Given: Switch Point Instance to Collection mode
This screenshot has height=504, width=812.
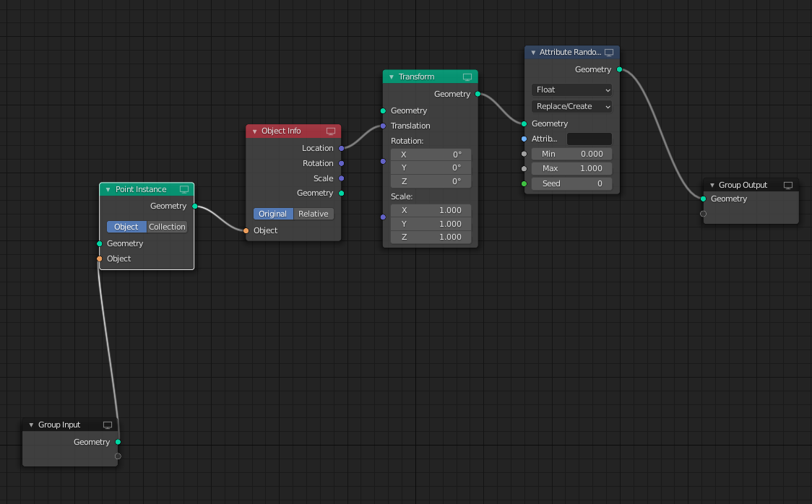Looking at the screenshot, I should coord(167,227).
